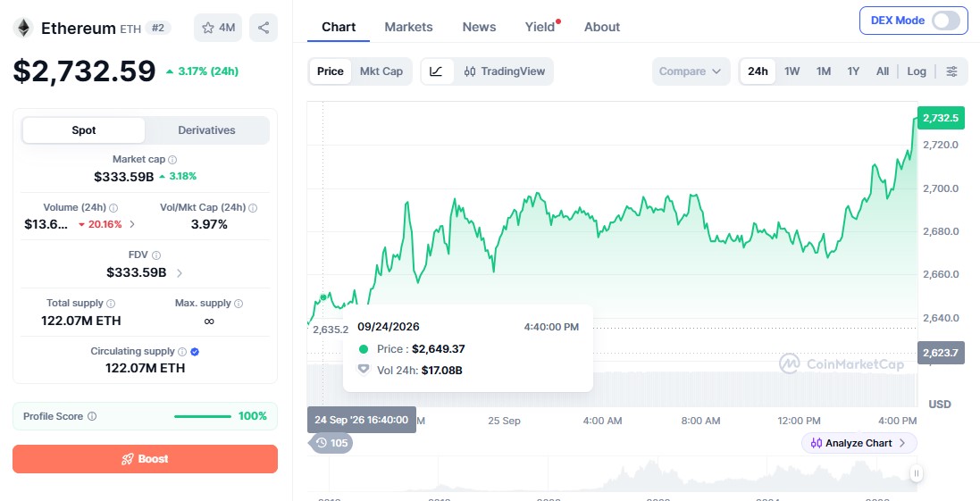Expand FDV details chevron

180,273
